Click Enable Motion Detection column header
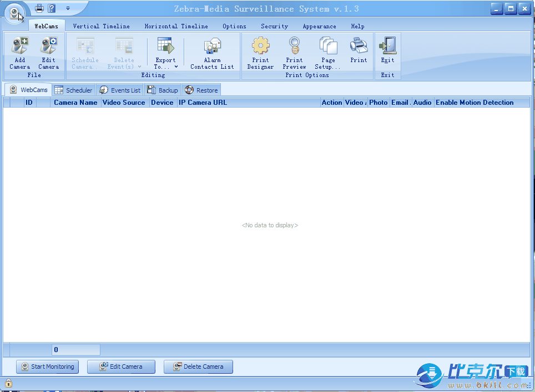This screenshot has width=535, height=392. tap(482, 102)
